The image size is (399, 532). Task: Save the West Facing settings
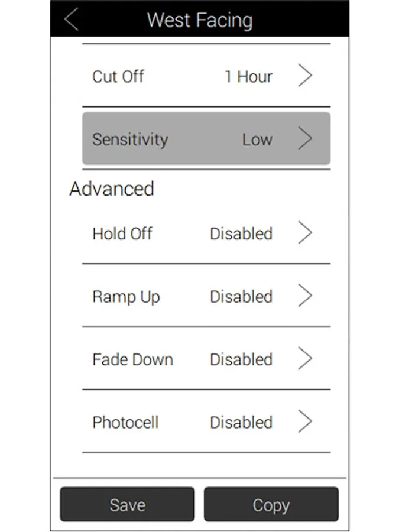[x=127, y=504]
